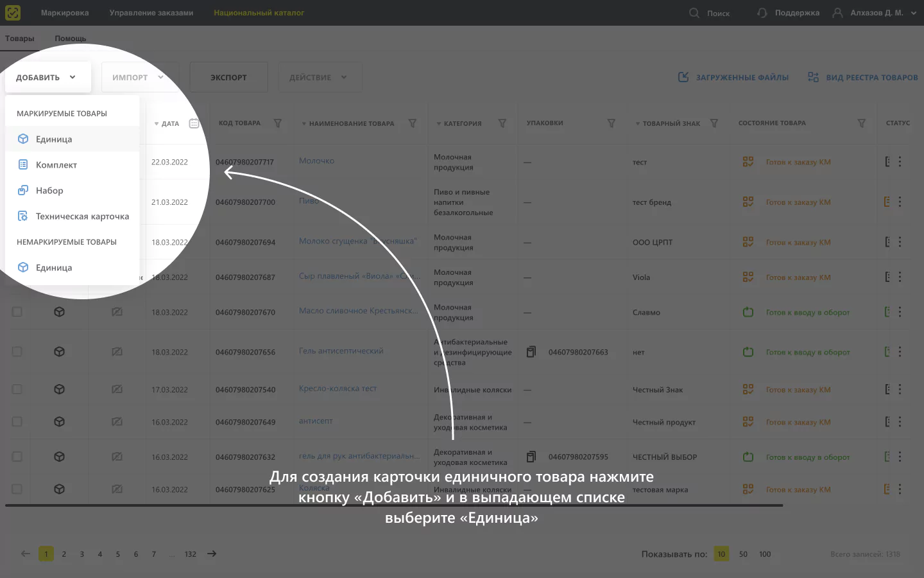Sort by the ДАТА column
924x578 pixels.
tap(167, 123)
